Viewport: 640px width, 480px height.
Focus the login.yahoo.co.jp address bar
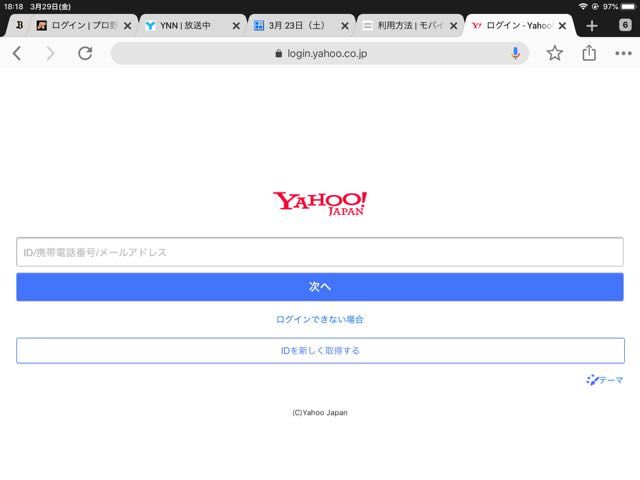[320, 53]
